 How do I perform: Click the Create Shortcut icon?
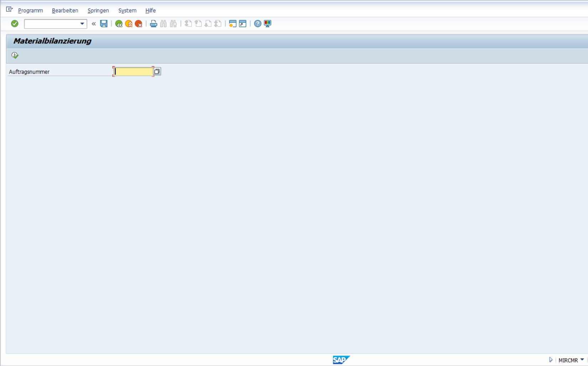point(243,24)
